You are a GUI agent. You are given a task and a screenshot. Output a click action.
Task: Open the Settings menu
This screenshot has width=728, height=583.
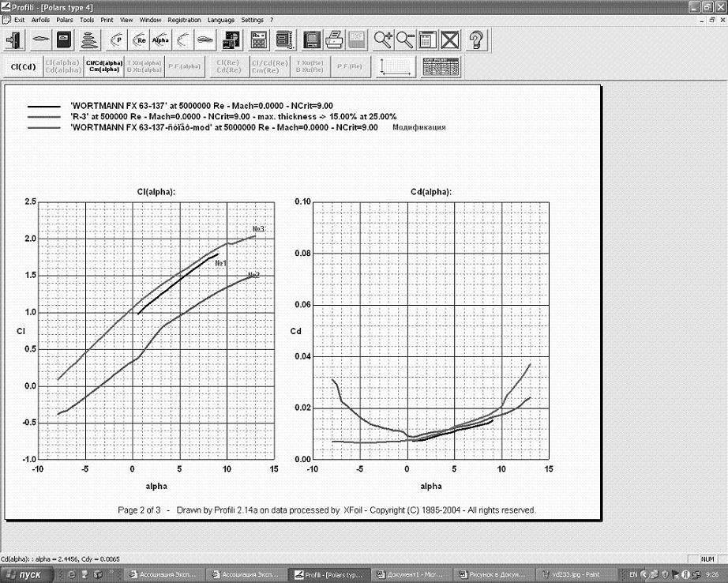(252, 20)
